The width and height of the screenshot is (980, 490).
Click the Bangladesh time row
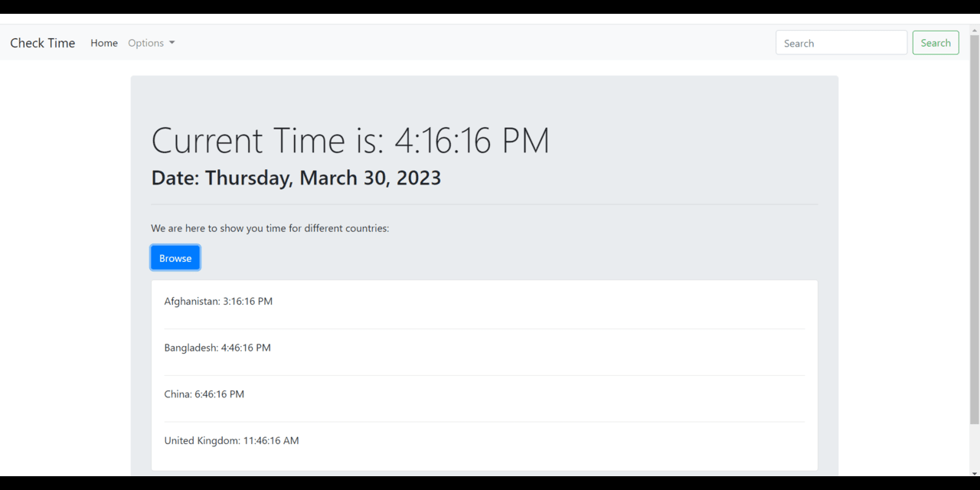click(x=217, y=348)
